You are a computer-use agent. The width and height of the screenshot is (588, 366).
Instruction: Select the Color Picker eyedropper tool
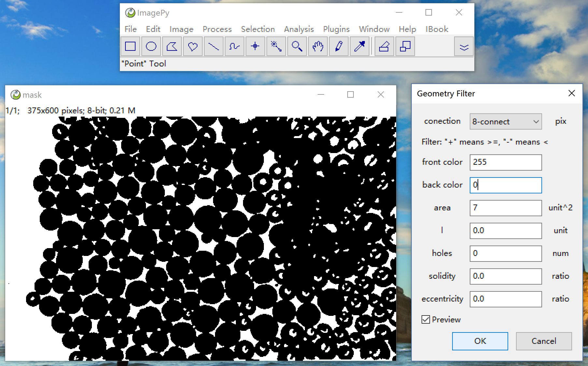click(x=359, y=47)
